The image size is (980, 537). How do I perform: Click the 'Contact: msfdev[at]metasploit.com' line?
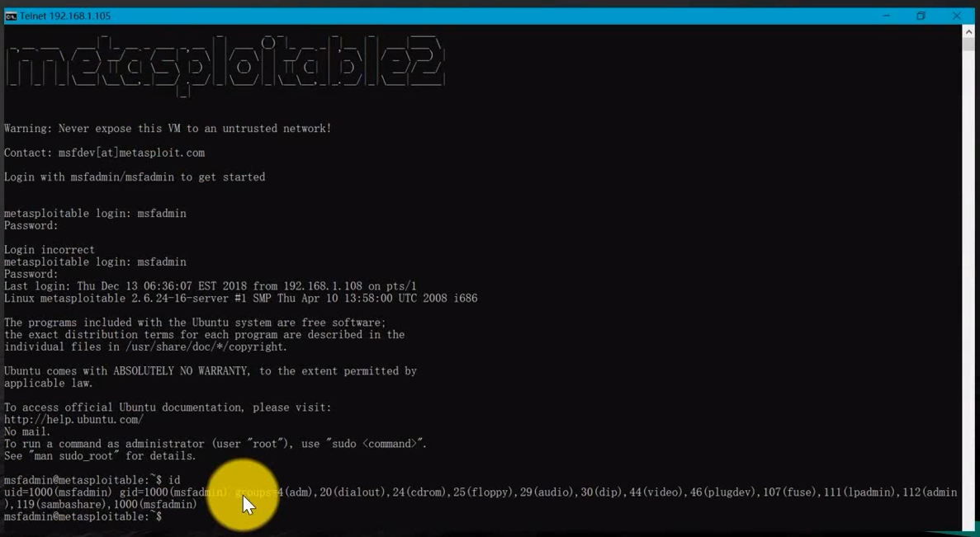point(104,153)
